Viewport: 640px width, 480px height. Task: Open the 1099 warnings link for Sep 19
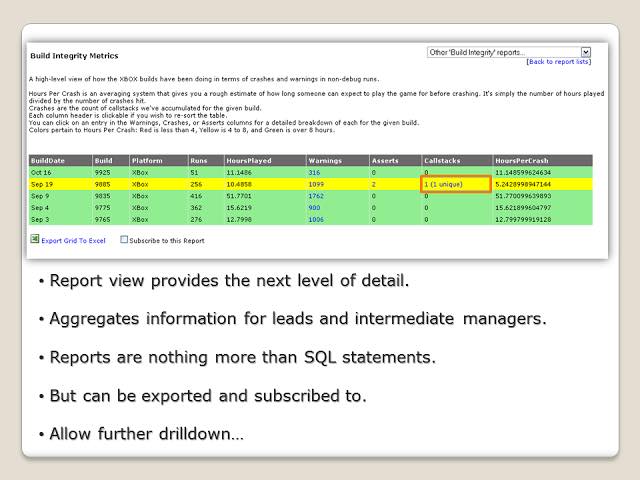(x=317, y=184)
